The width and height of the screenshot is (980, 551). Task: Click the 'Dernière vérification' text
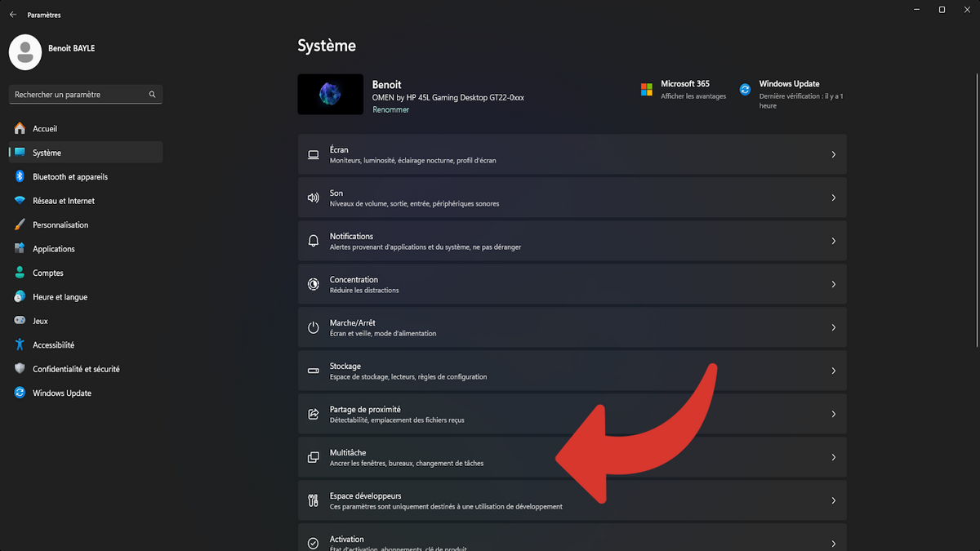(x=801, y=101)
